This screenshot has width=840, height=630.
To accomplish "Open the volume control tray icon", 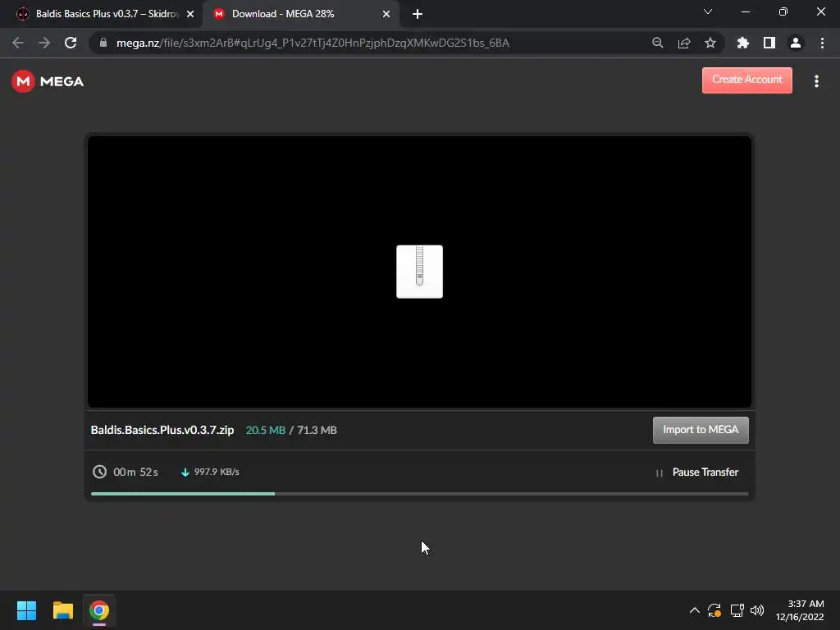I will (x=757, y=610).
